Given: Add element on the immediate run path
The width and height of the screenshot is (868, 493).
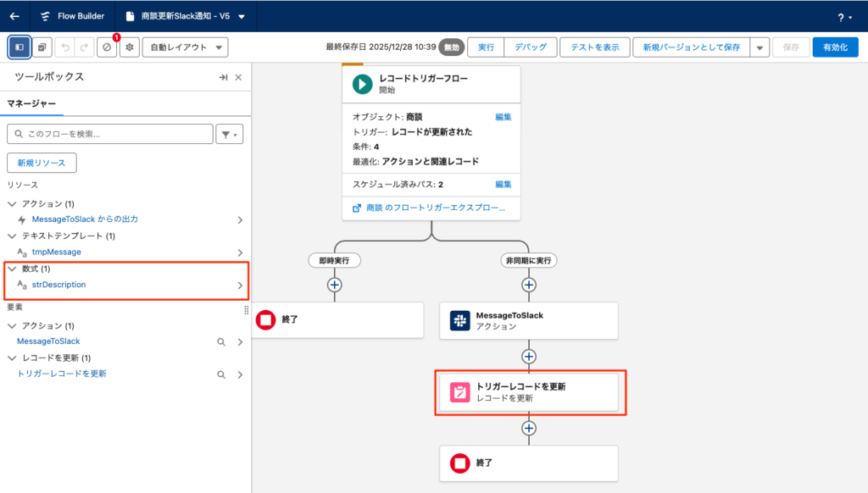Looking at the screenshot, I should tap(335, 285).
